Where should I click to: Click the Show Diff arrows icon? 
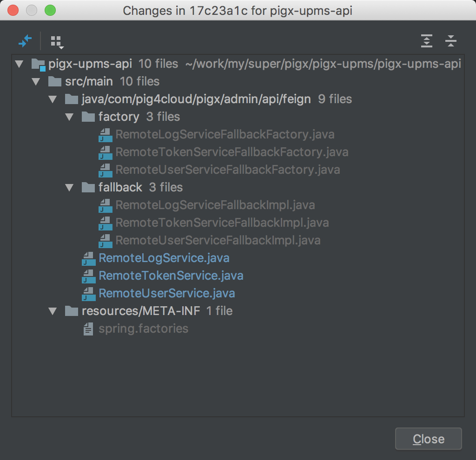25,41
